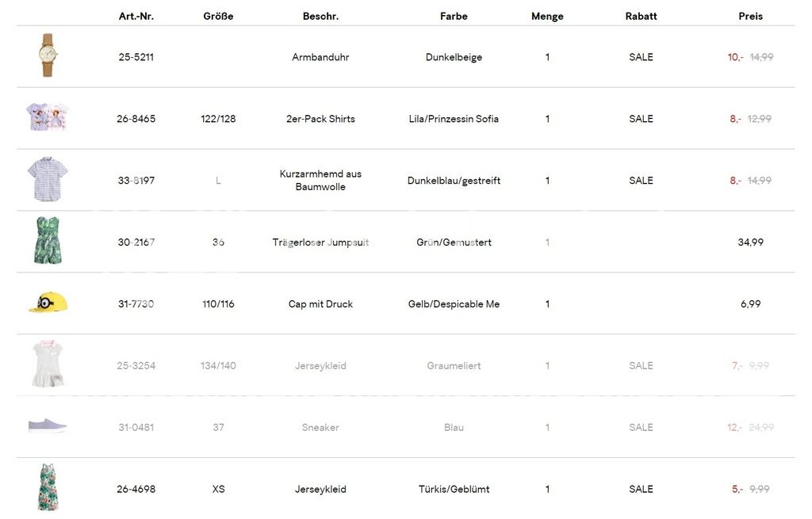Click the yellow Minions cap thumbnail
Image resolution: width=812 pixels, height=519 pixels.
[48, 302]
